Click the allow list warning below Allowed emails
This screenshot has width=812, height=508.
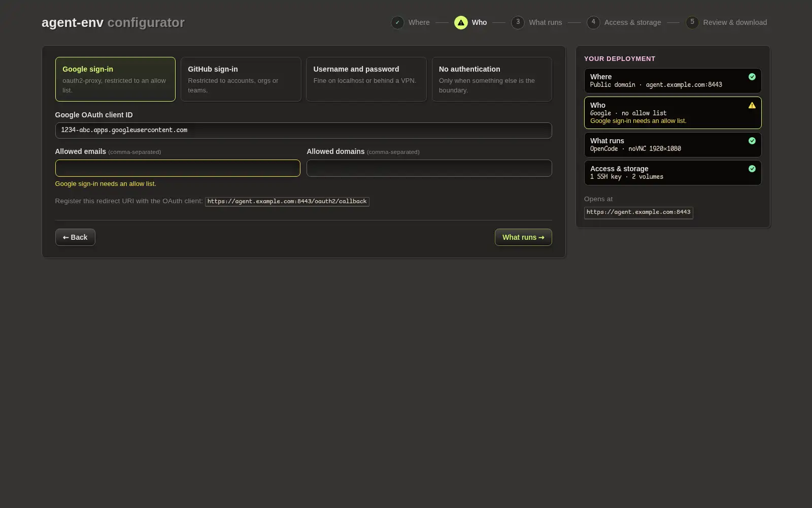(106, 184)
